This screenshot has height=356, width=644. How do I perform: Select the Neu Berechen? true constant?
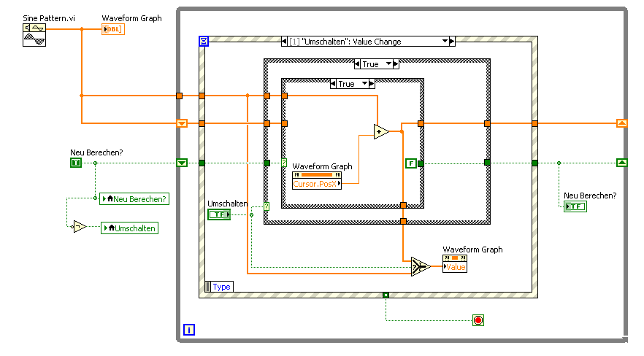(x=76, y=163)
